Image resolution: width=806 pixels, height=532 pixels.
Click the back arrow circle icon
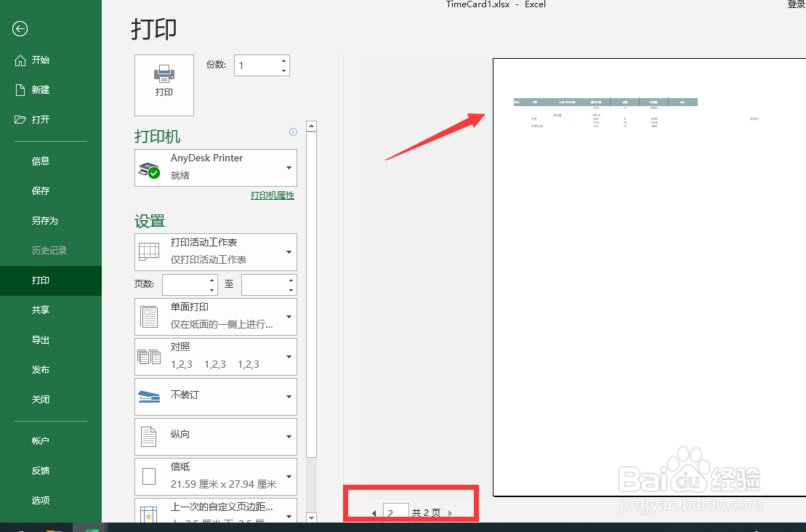click(x=20, y=29)
